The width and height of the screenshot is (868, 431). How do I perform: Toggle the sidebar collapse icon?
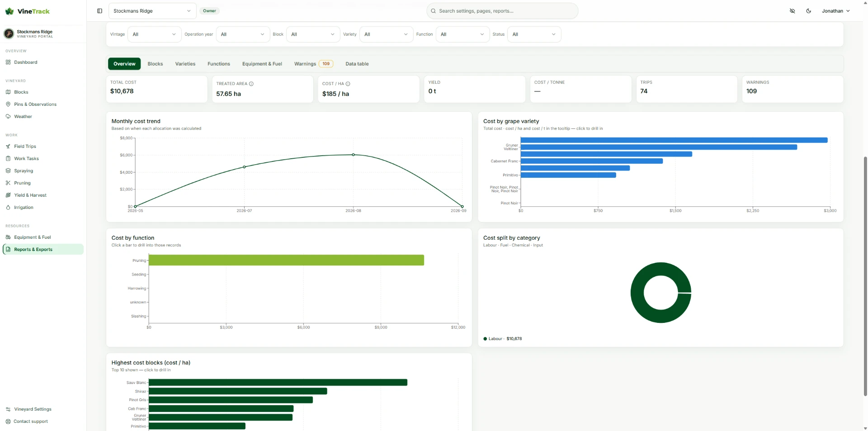point(99,11)
